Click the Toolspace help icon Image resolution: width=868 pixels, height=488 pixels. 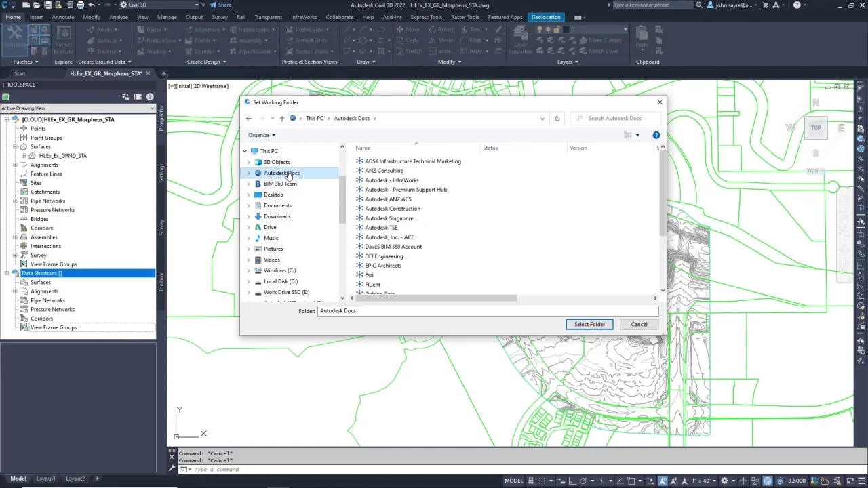(x=150, y=97)
